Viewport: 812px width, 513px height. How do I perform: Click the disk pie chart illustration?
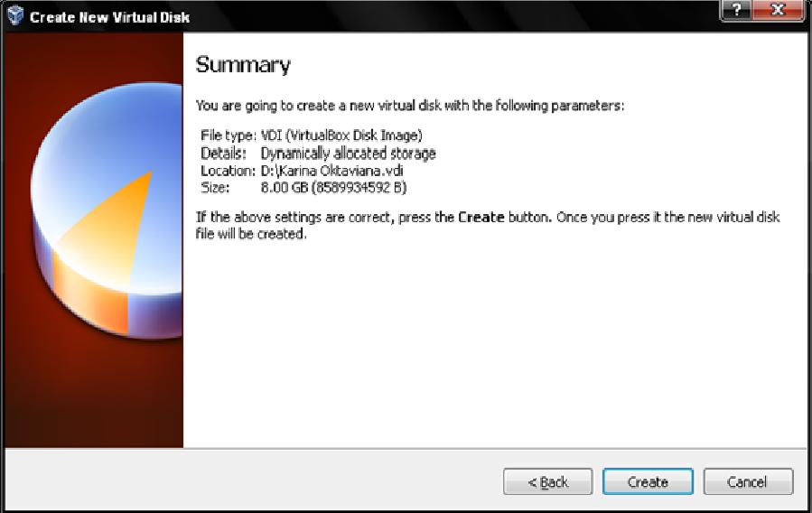pos(107,210)
